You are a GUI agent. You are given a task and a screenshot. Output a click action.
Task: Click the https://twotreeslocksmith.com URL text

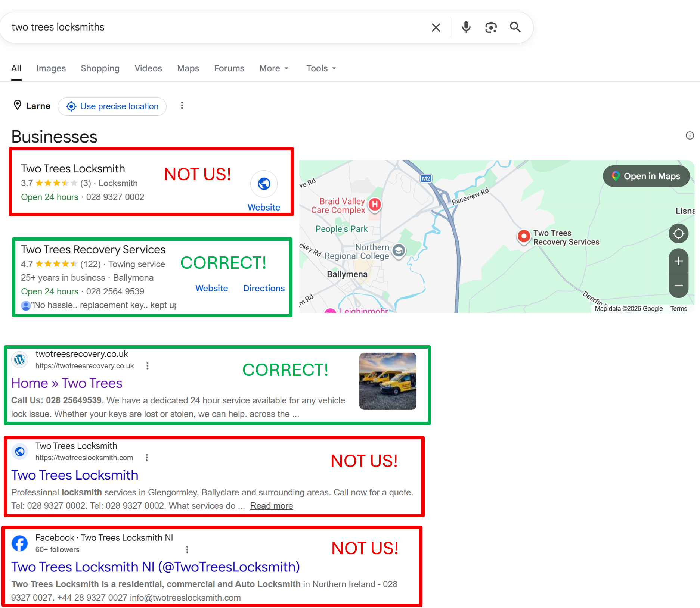tap(84, 458)
